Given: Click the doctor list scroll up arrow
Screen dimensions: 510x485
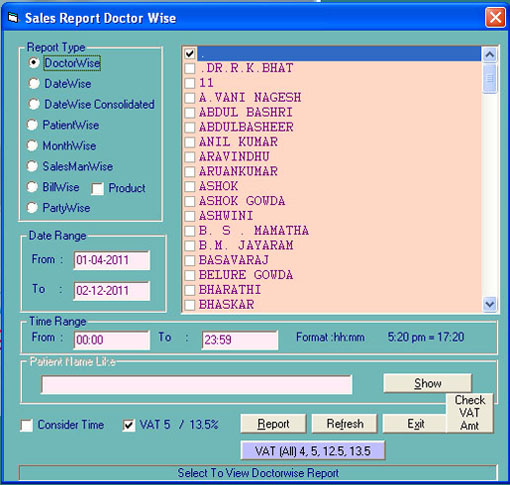Looking at the screenshot, I should (490, 54).
